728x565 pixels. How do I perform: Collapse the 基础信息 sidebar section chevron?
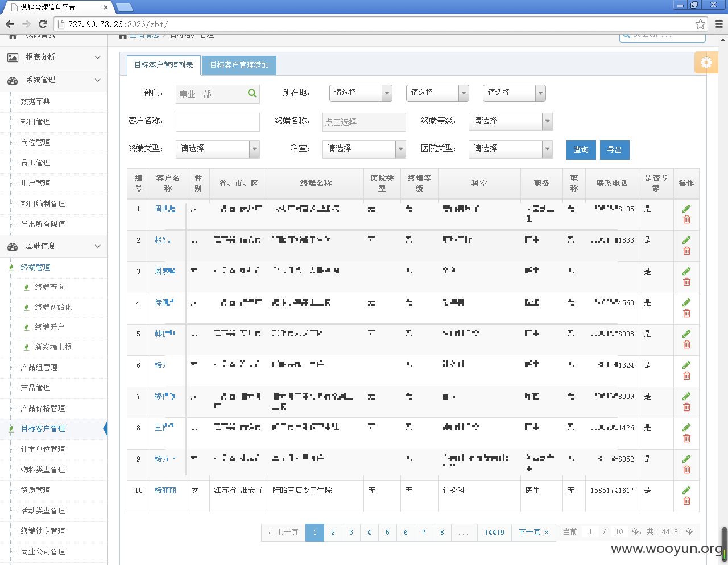[x=97, y=246]
